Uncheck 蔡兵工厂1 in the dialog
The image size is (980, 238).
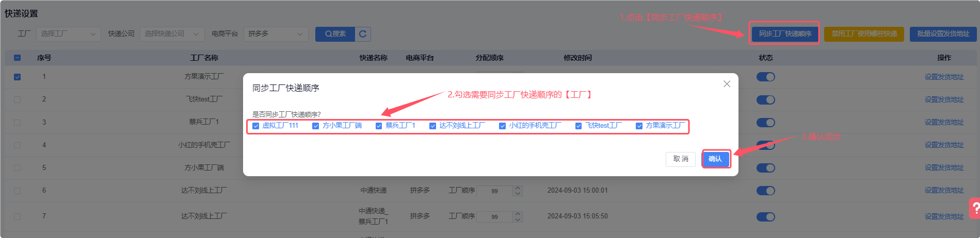point(379,126)
